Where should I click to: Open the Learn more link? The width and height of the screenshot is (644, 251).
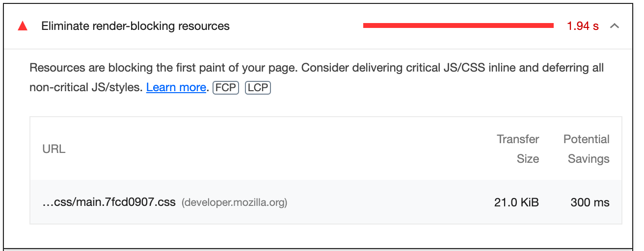176,88
